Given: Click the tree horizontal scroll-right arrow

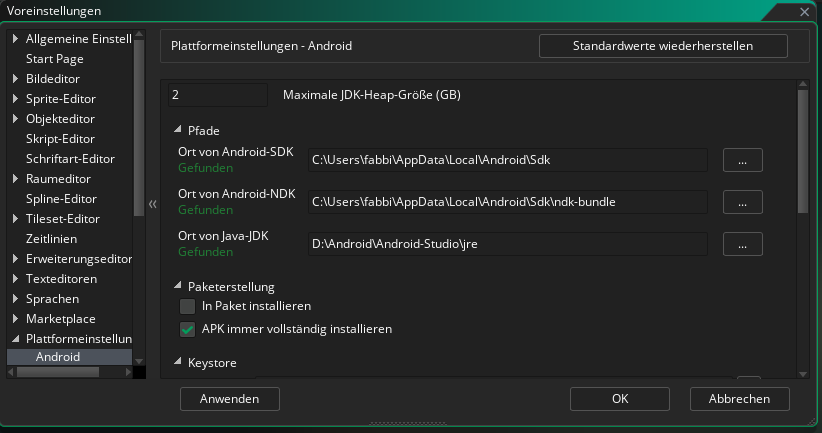Looking at the screenshot, I should click(x=128, y=372).
